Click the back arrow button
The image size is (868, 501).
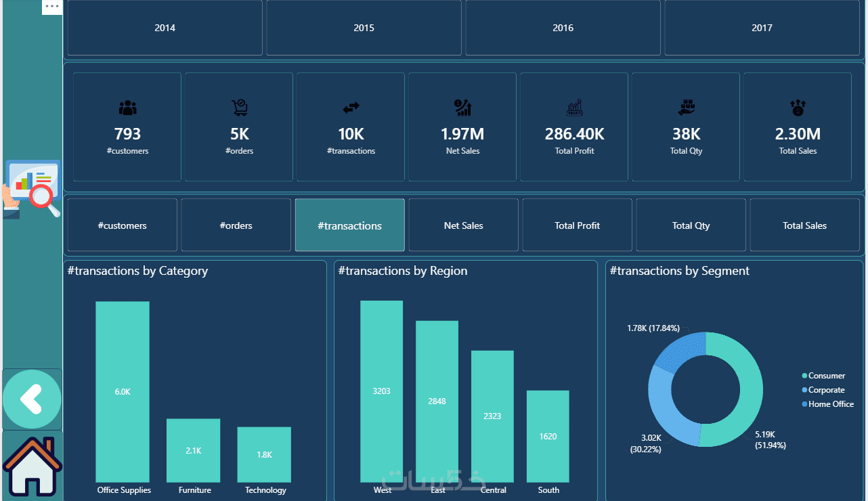coord(32,399)
